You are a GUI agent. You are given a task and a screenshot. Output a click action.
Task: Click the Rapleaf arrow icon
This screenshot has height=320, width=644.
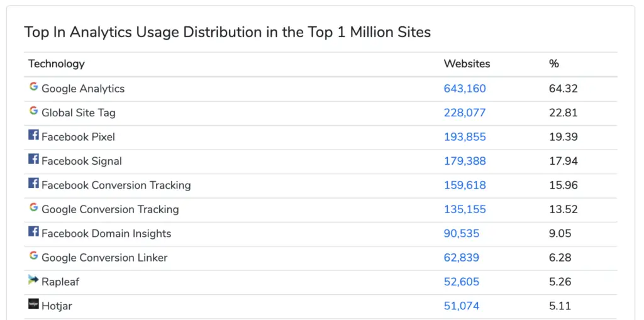click(x=34, y=280)
